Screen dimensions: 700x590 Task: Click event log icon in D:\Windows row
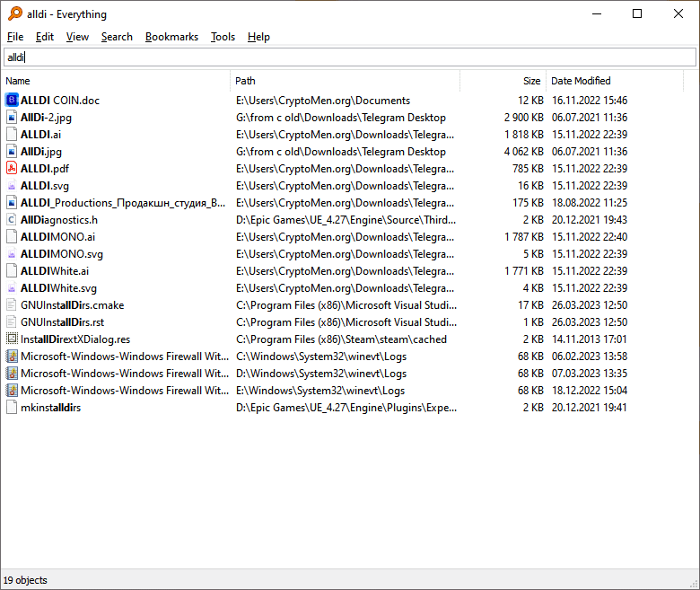[12, 374]
